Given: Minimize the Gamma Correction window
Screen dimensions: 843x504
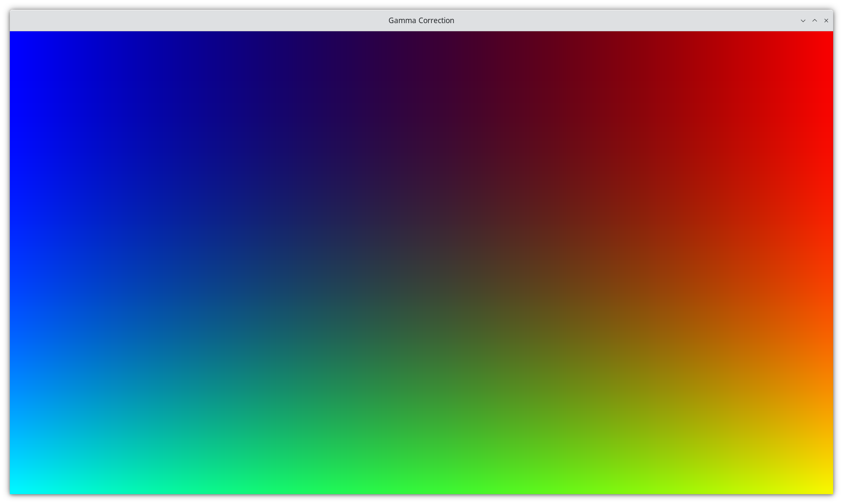Looking at the screenshot, I should click(803, 21).
